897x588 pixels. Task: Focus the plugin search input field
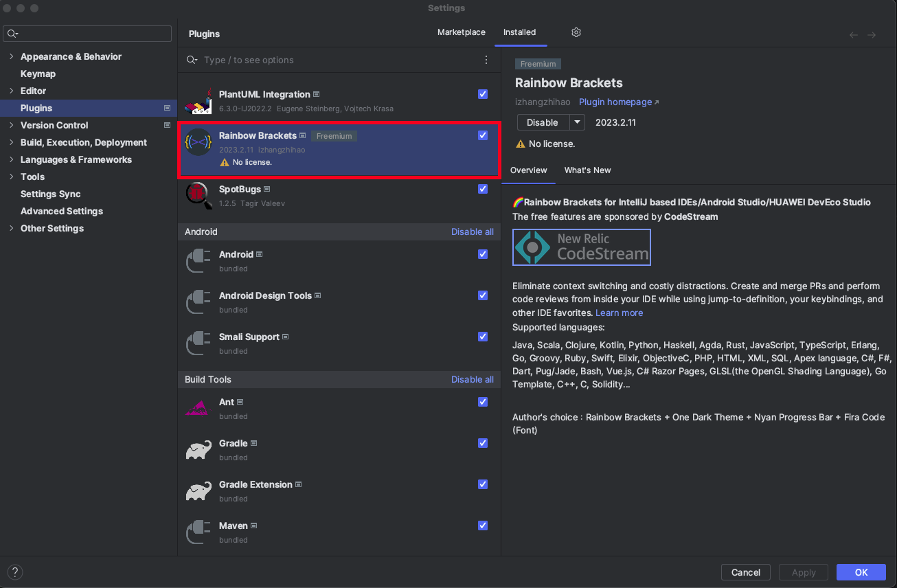[x=339, y=60]
